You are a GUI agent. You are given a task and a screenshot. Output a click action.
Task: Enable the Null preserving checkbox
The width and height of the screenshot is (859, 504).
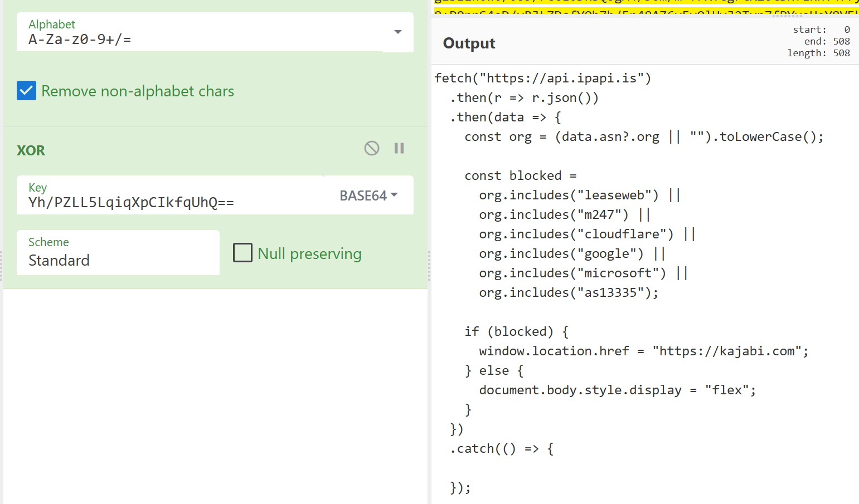242,253
